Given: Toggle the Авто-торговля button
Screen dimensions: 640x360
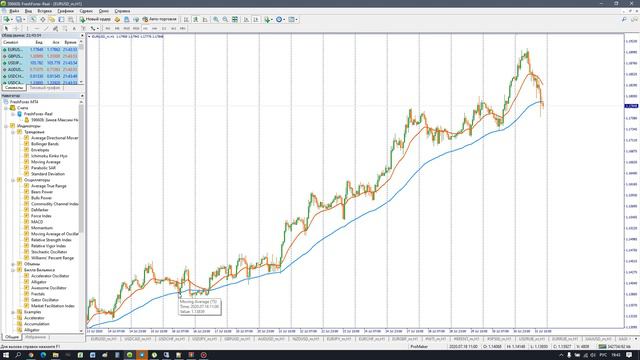Looking at the screenshot, I should [x=160, y=19].
